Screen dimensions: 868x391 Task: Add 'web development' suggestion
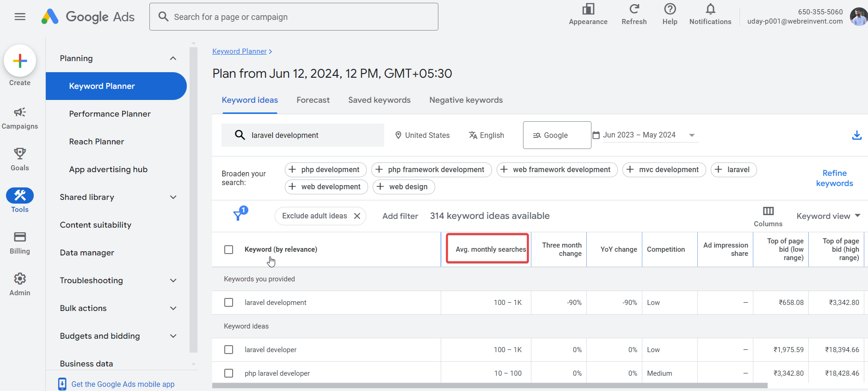(x=326, y=187)
